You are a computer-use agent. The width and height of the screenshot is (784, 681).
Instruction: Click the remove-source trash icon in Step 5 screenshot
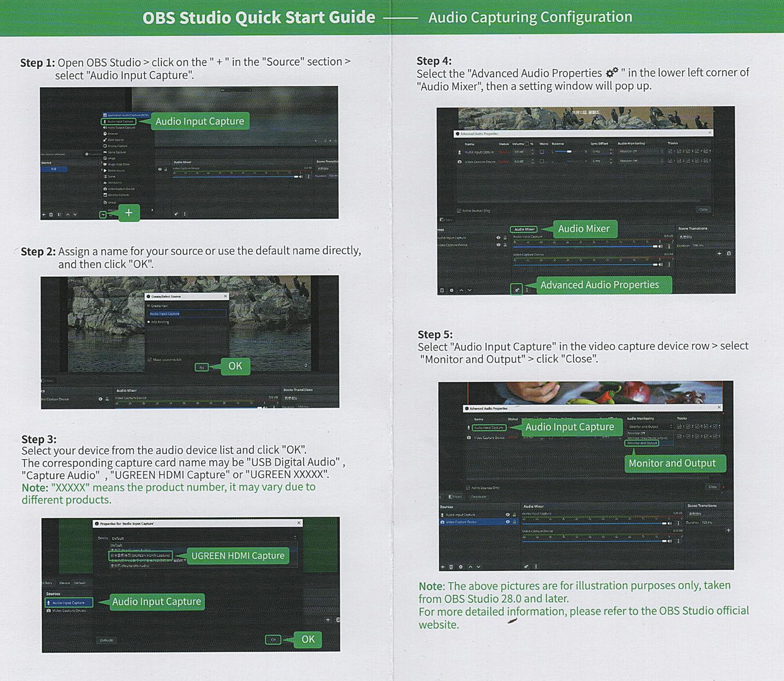point(451,567)
